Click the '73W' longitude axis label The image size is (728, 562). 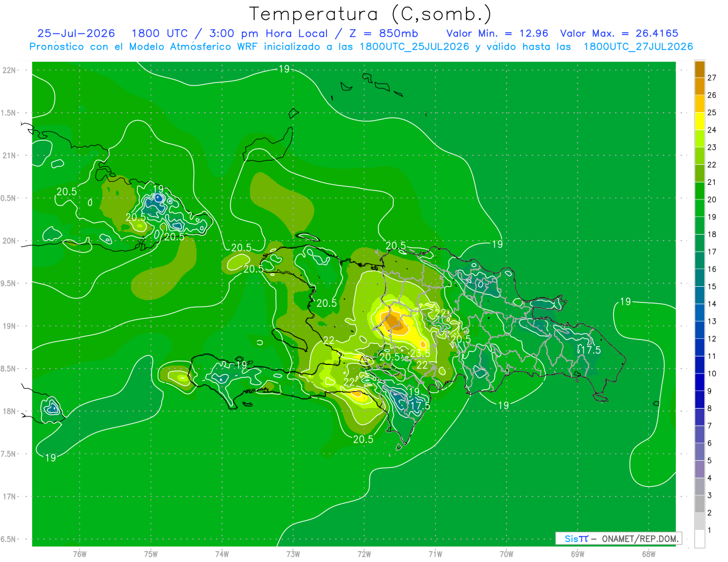[x=293, y=554]
